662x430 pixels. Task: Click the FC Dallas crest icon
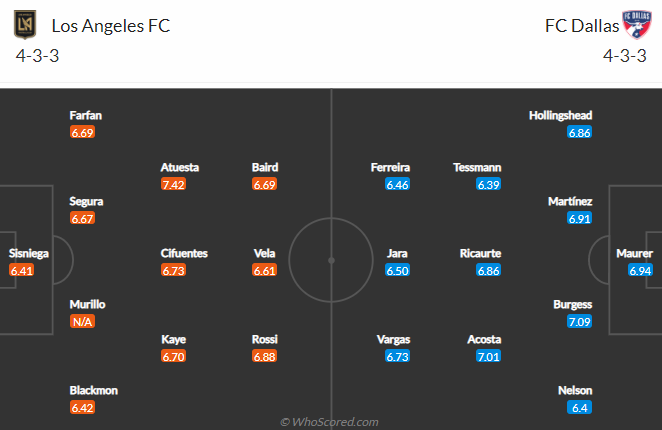[x=637, y=25]
